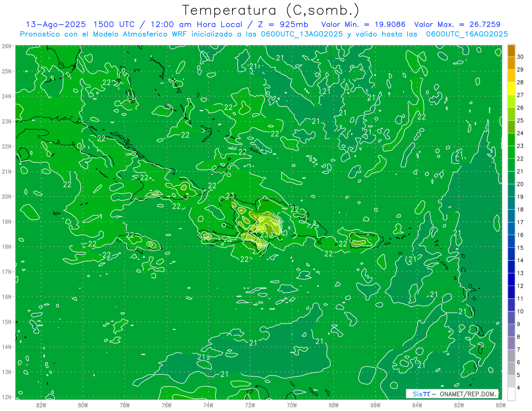The height and width of the screenshot is (411, 532).
Task: Click the '70W' longitude label
Action: pyautogui.click(x=292, y=405)
